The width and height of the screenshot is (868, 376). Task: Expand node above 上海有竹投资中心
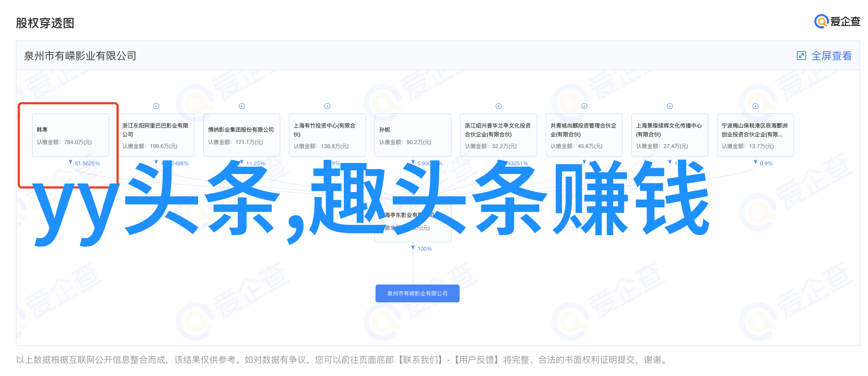point(328,106)
